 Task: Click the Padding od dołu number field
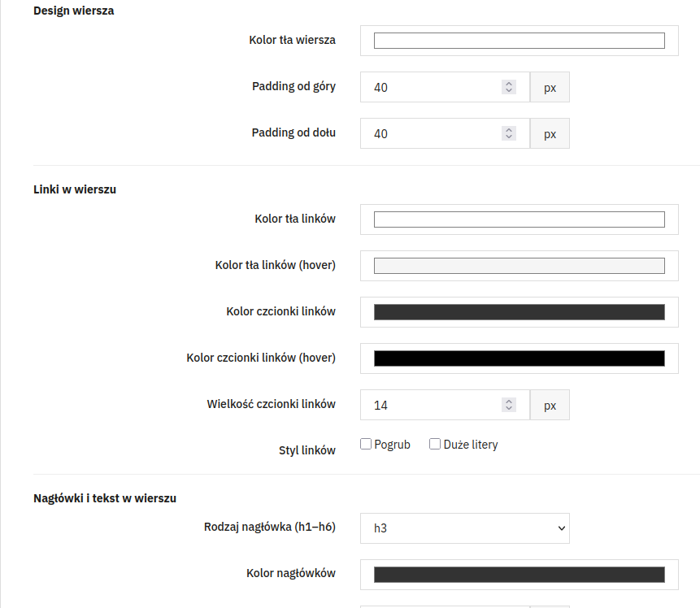(445, 133)
